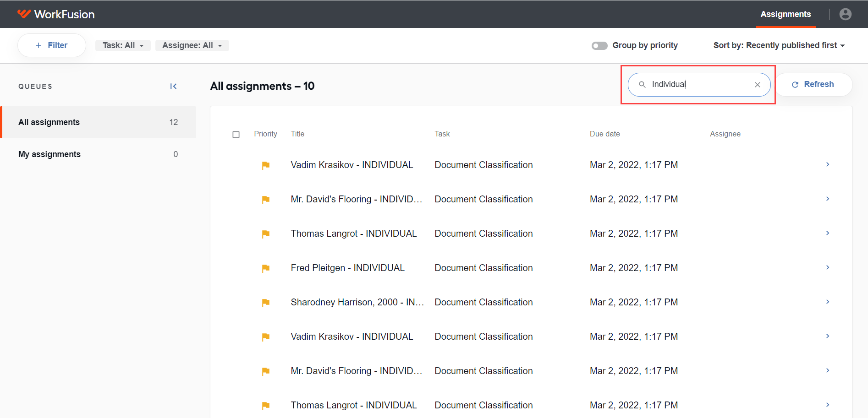Expand first Thomas Langrot row chevron

pos(828,233)
